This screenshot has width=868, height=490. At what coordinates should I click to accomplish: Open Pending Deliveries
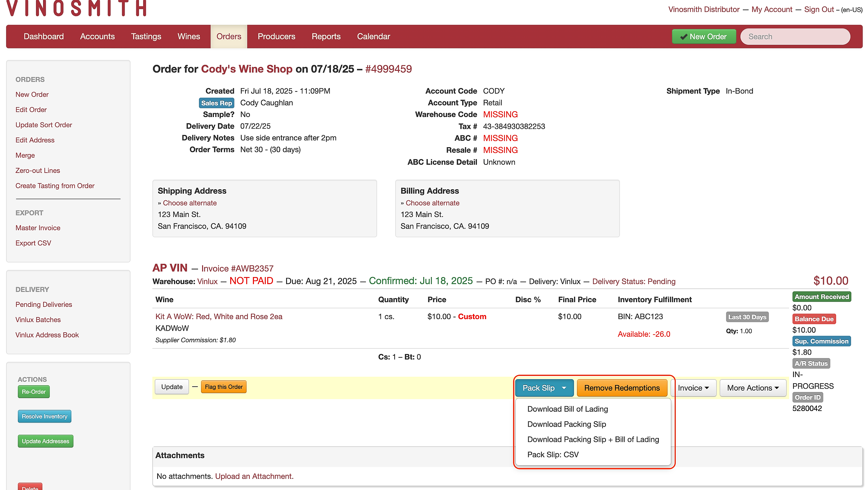point(44,305)
